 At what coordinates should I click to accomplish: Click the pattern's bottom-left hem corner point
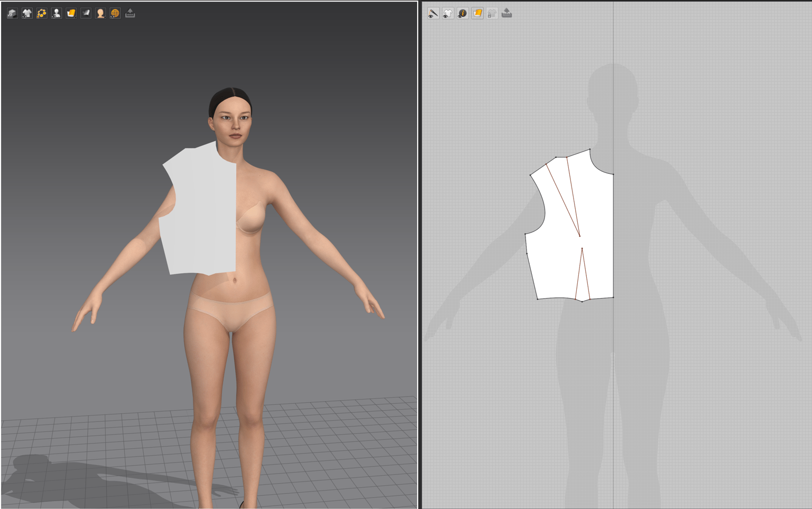pos(538,299)
